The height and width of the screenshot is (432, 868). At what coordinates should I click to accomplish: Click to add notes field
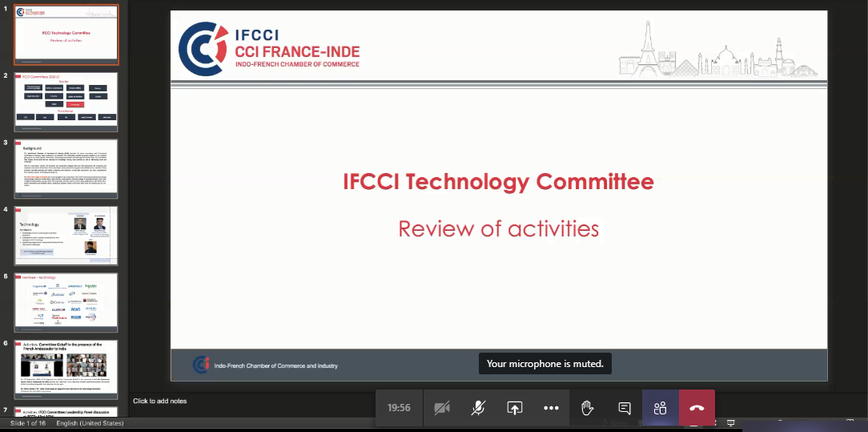click(160, 401)
